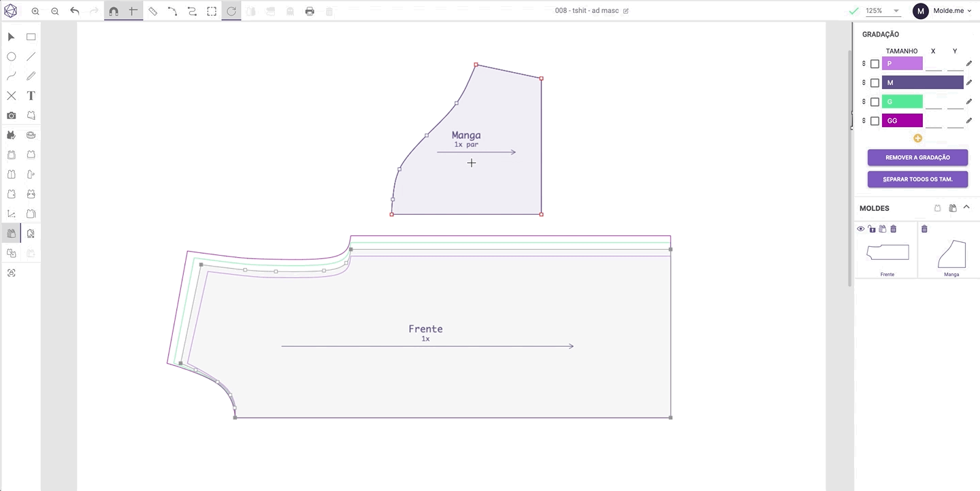The height and width of the screenshot is (491, 980).
Task: Check the checkbox for size P
Action: tap(875, 64)
